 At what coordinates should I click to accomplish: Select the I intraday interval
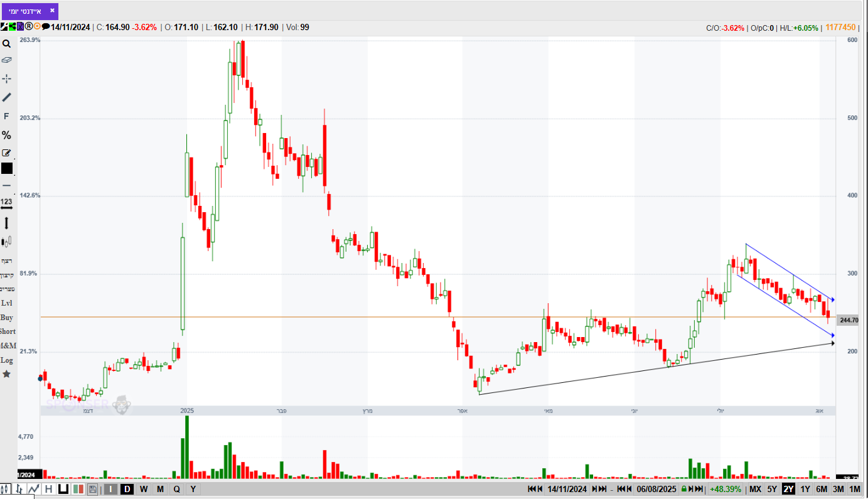[110, 489]
